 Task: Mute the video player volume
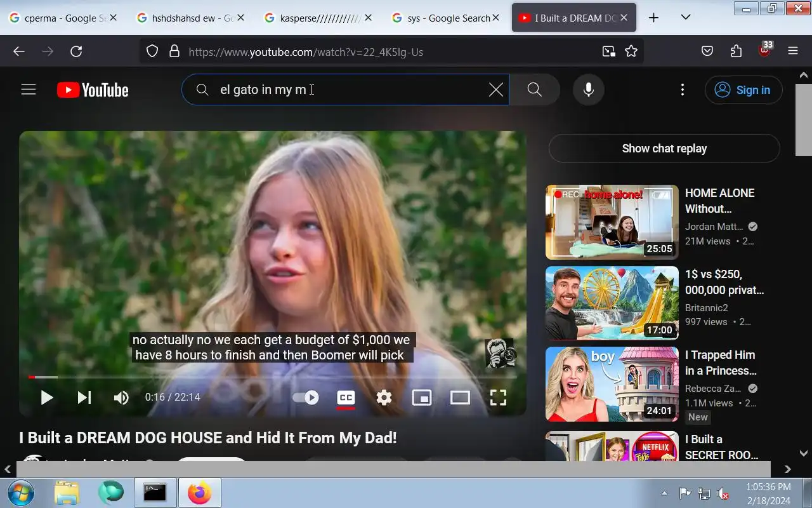point(121,398)
